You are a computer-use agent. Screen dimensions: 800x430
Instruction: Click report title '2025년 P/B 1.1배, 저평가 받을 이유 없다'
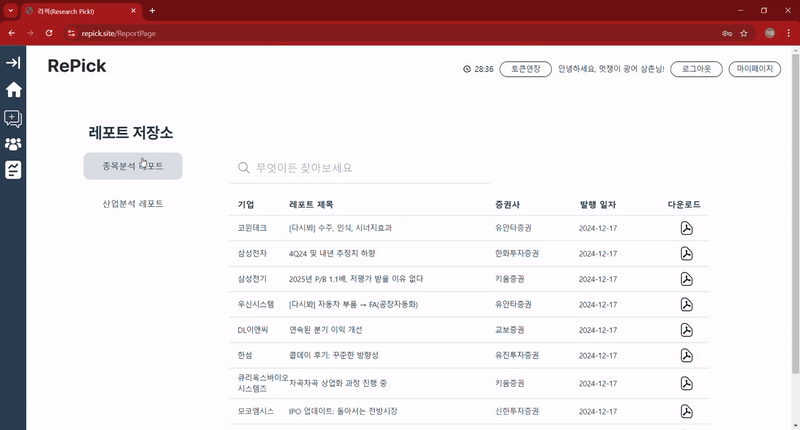pos(356,279)
